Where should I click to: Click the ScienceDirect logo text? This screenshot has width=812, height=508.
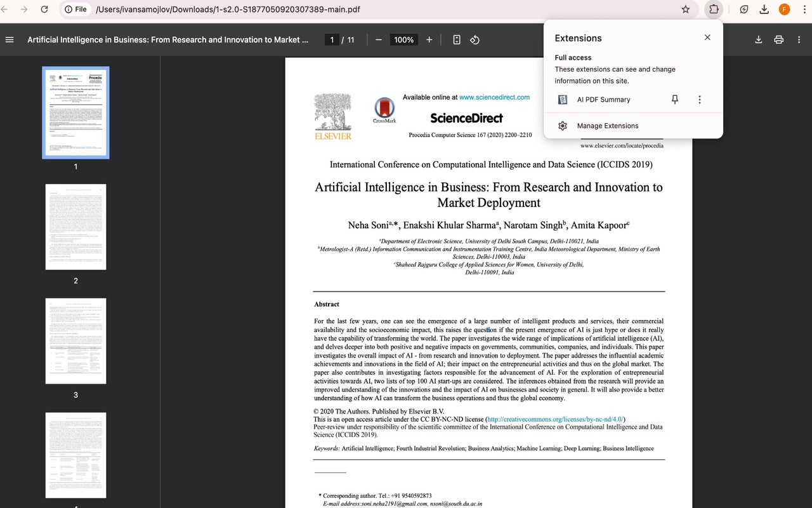(x=466, y=118)
